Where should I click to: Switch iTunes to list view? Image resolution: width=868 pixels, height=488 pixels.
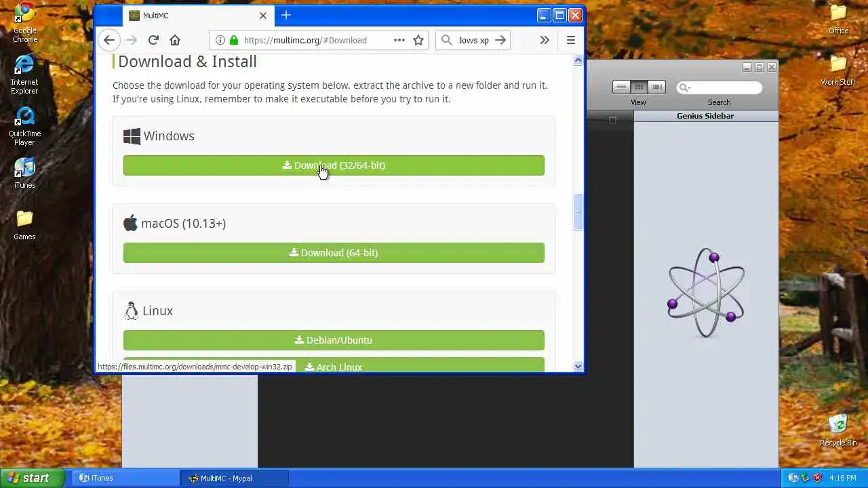click(621, 87)
